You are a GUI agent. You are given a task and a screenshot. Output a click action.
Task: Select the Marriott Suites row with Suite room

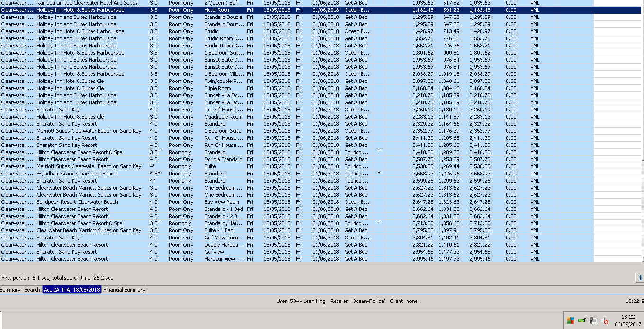pyautogui.click(x=297, y=166)
